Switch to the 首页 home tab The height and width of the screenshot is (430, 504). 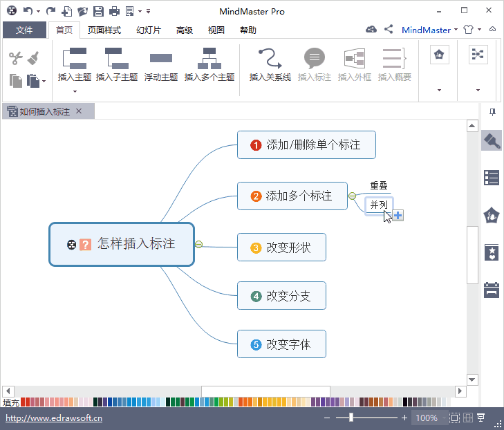[64, 30]
